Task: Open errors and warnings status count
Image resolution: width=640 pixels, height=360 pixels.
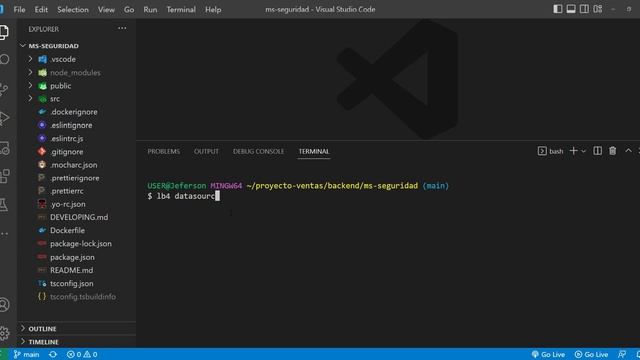Action: point(82,354)
